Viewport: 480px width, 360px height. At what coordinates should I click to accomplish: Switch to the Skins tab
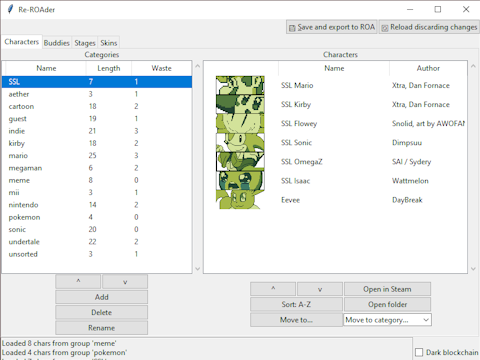109,43
